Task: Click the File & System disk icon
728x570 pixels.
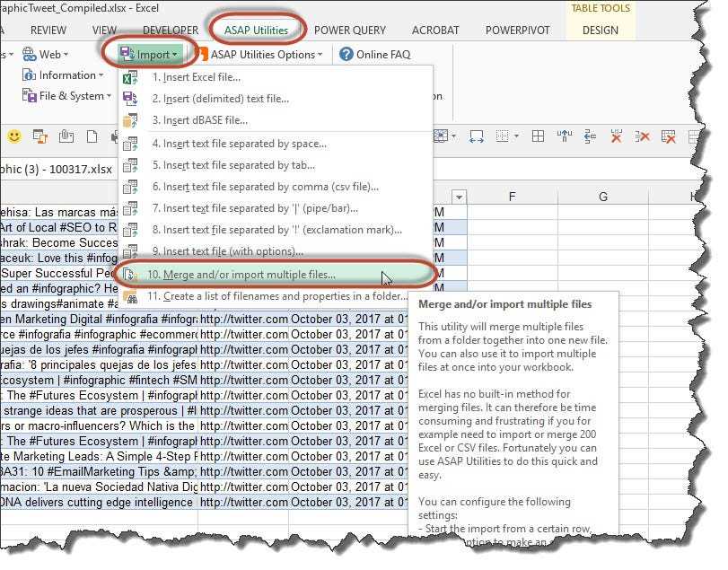Action: click(30, 96)
